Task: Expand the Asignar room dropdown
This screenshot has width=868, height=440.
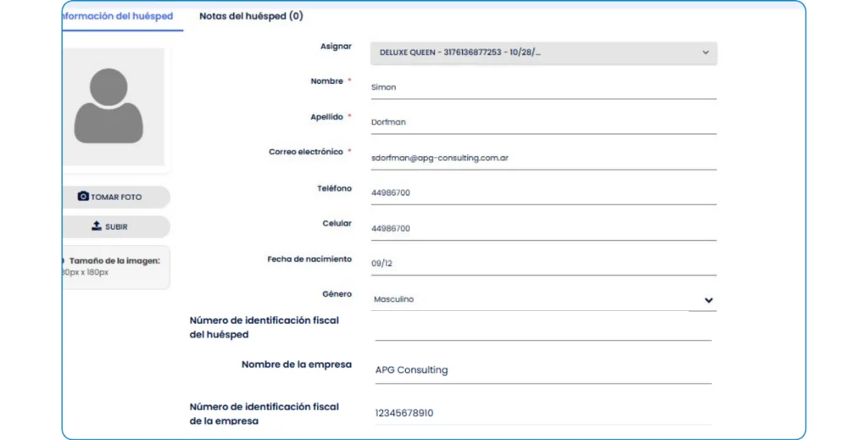Action: [543, 53]
